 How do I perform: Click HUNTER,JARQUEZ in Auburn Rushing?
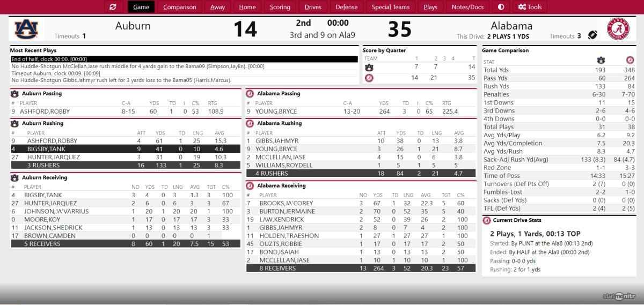(53, 158)
